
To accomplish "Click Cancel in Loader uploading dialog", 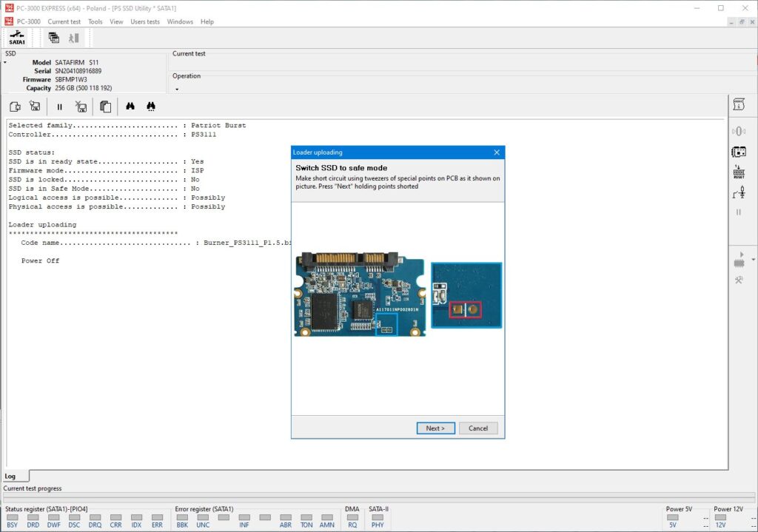I will click(x=478, y=428).
